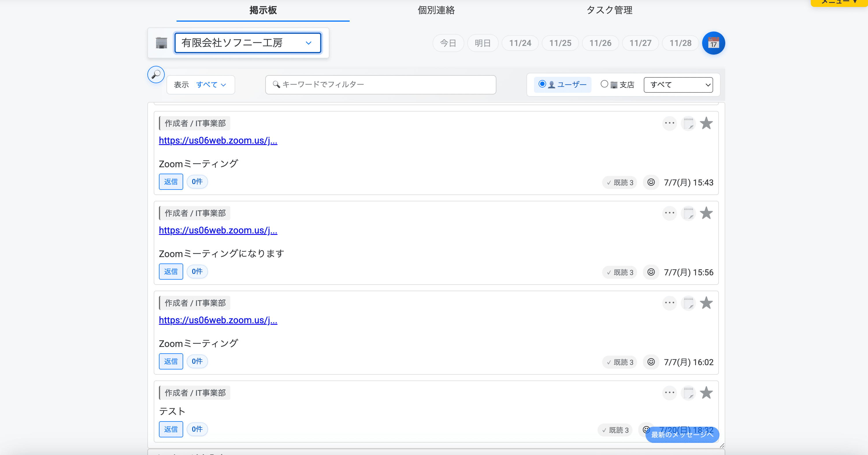868x455 pixels.
Task: Switch to the 個別連絡 tab
Action: [x=436, y=10]
